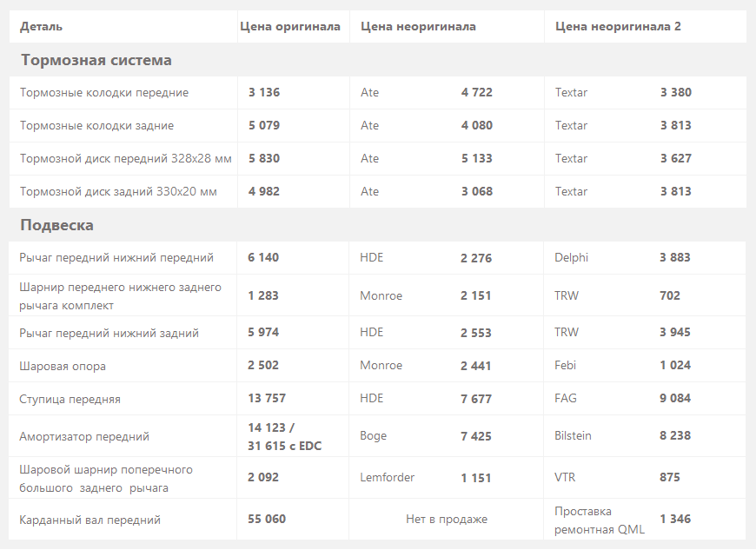Click 'Тормозной диск передний 328x28 мм'
The width and height of the screenshot is (756, 550).
[x=126, y=159]
